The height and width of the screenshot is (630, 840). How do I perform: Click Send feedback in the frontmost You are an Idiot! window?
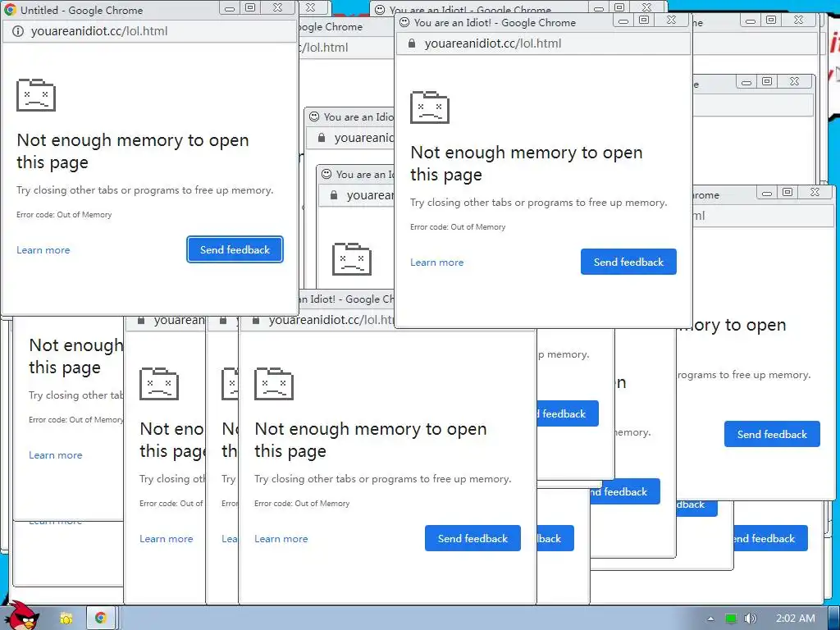(628, 262)
